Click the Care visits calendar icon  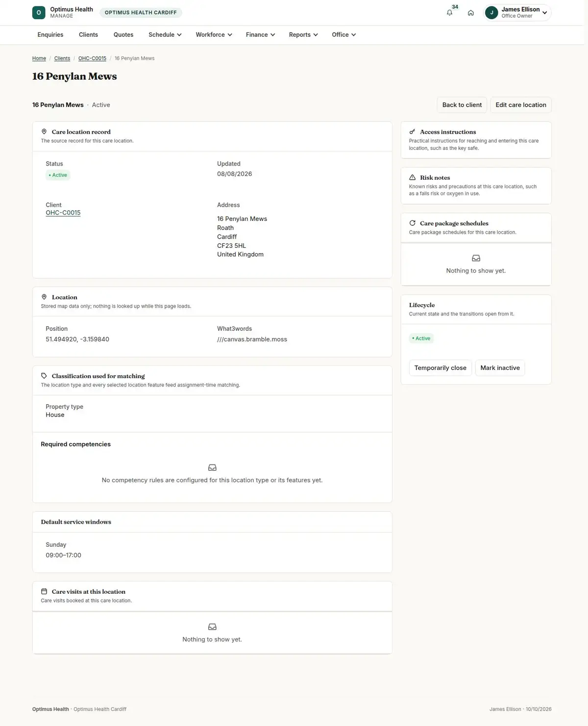click(44, 592)
